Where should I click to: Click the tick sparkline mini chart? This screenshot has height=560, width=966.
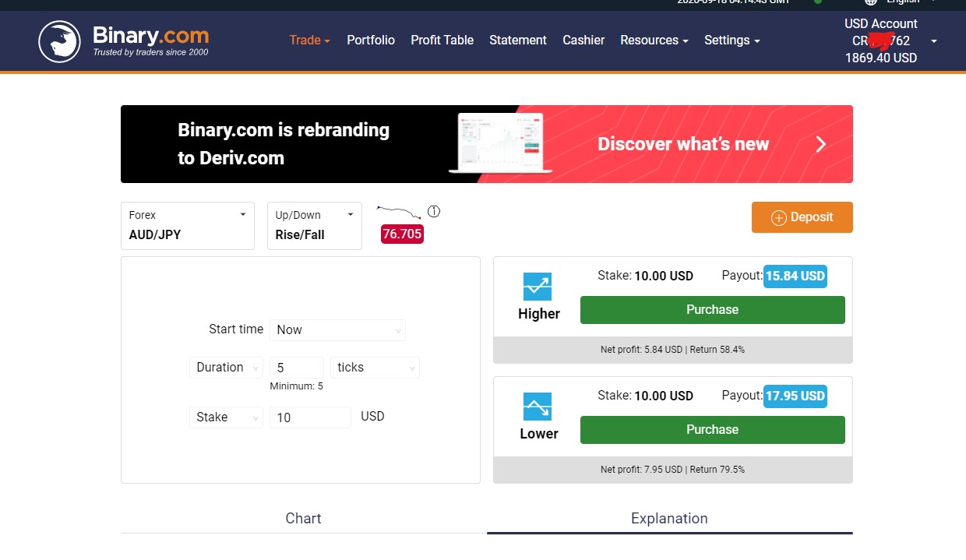point(399,212)
